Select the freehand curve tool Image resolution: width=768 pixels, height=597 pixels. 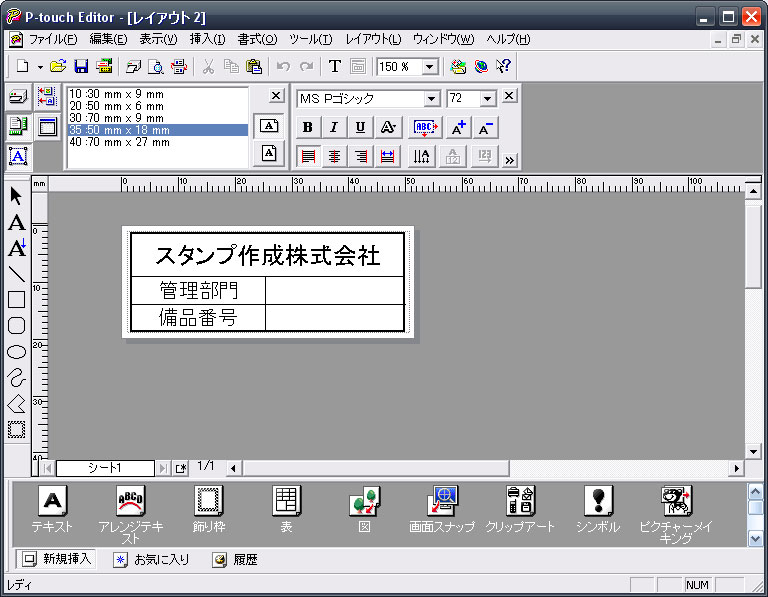point(16,378)
